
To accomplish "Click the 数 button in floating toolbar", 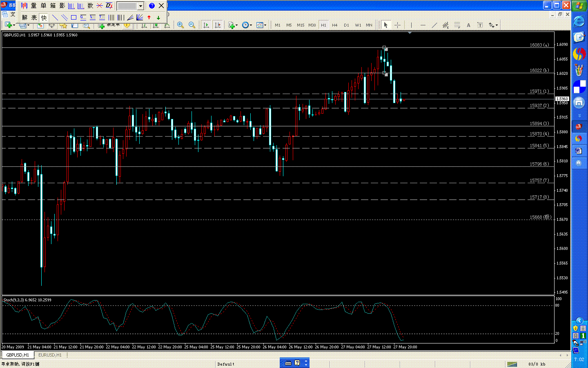I will click(90, 6).
